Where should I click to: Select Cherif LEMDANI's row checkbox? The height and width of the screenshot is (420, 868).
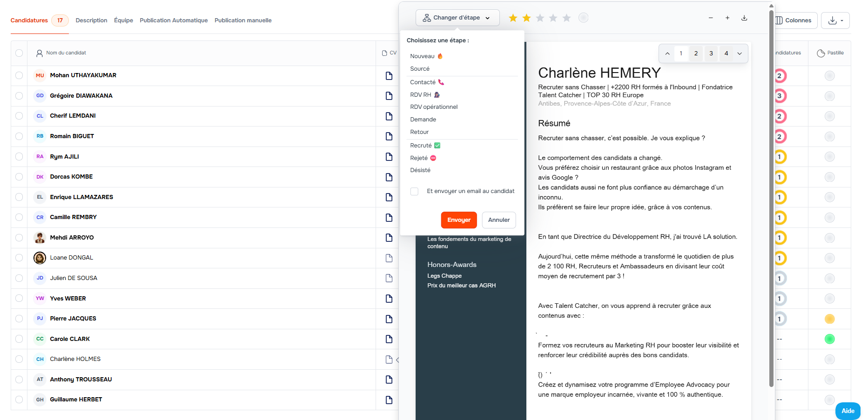coord(19,116)
